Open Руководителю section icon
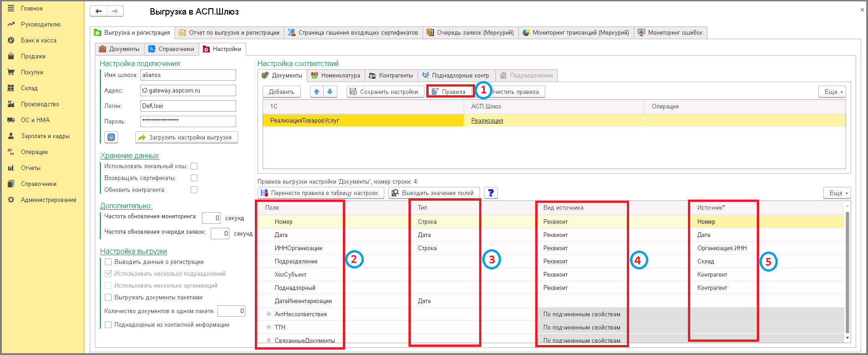Screen dimensions: 868x355 point(11,24)
